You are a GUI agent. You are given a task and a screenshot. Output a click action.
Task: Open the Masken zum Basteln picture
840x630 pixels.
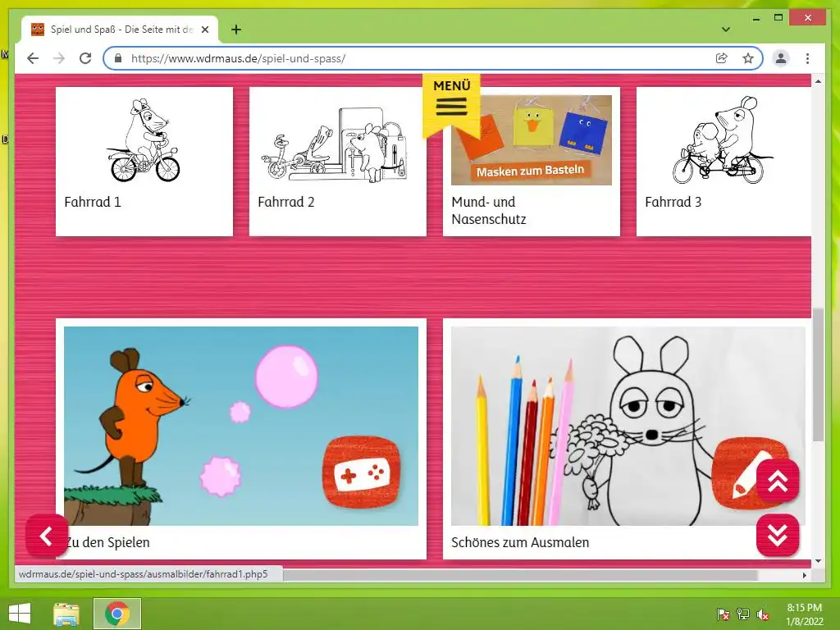[x=532, y=140]
